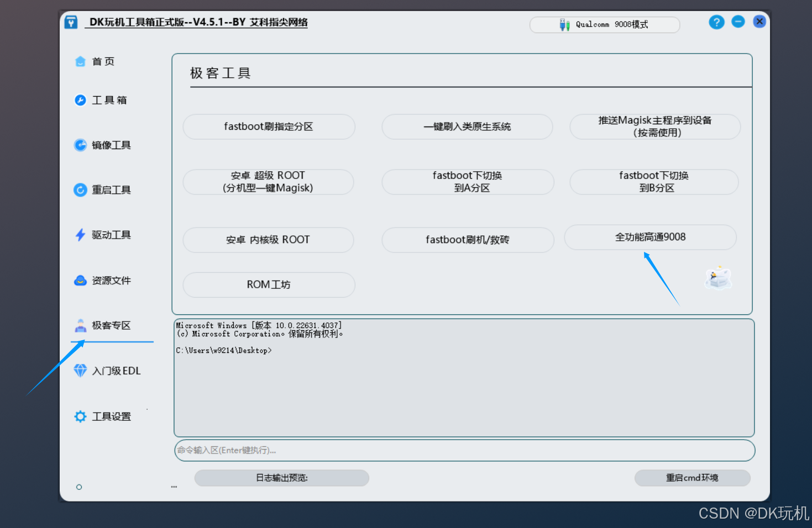Switch to the 工具箱 section
Viewport: 812px width, 528px height.
coord(109,100)
